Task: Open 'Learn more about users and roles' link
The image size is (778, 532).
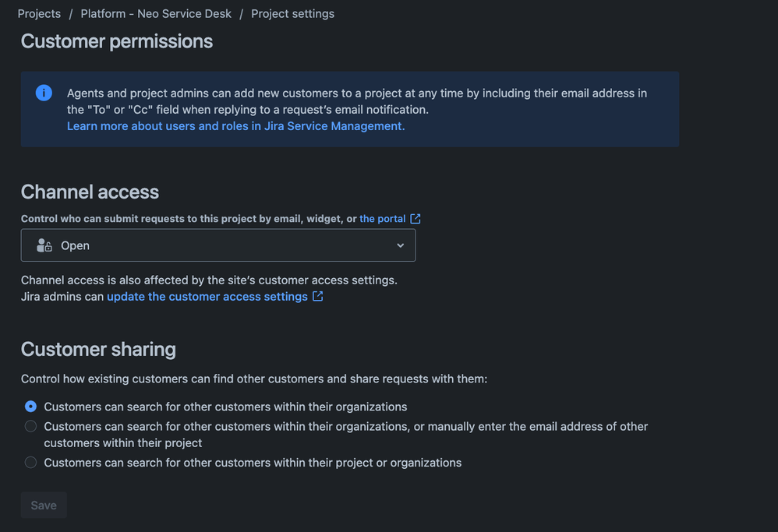Action: point(235,126)
